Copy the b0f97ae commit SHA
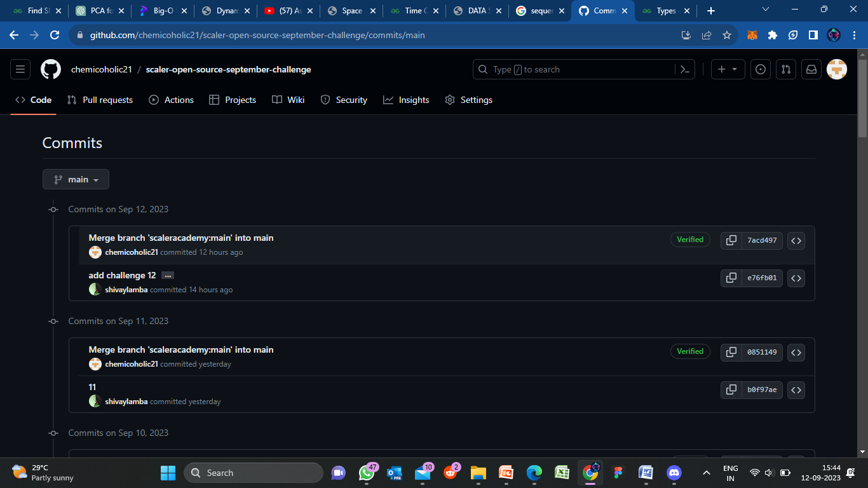This screenshot has width=868, height=488. point(730,390)
